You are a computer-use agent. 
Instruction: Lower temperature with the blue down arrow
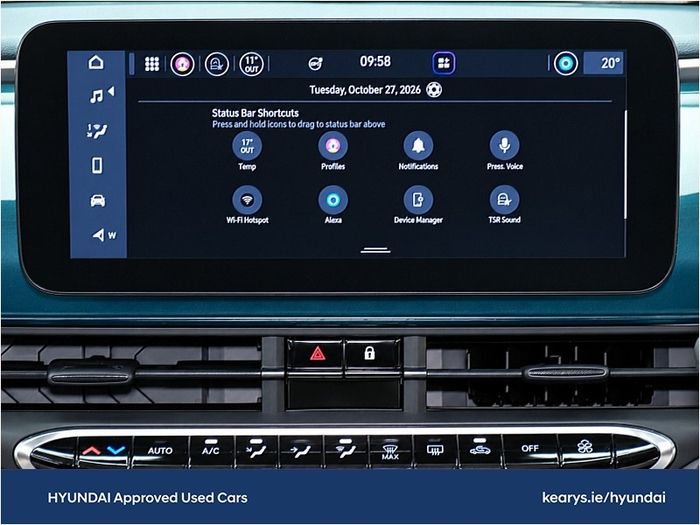(117, 450)
